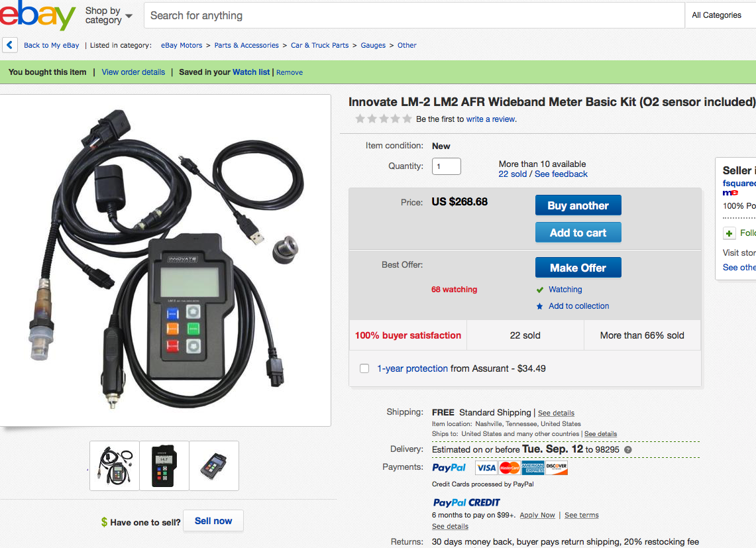Click the back arrow navigation icon
Viewport: 756px width, 548px height.
[9, 44]
